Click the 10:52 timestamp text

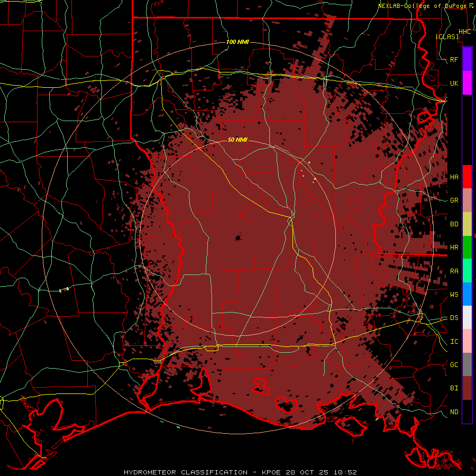[345, 472]
